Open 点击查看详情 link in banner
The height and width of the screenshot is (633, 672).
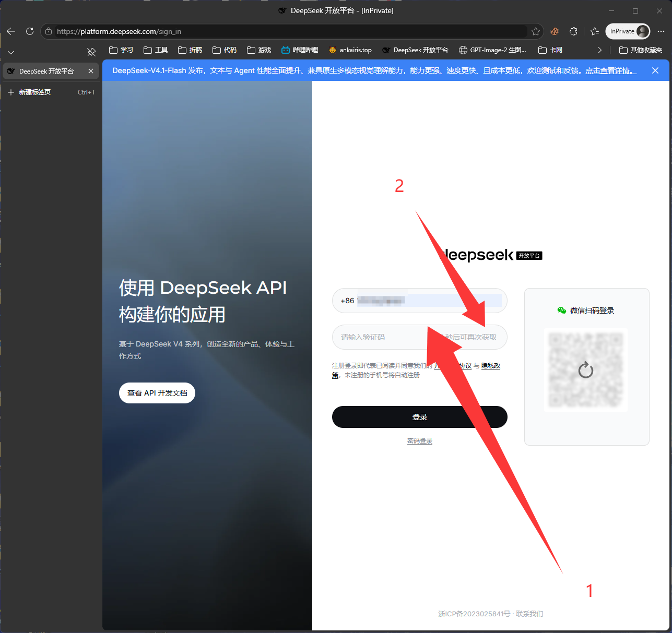[611, 70]
